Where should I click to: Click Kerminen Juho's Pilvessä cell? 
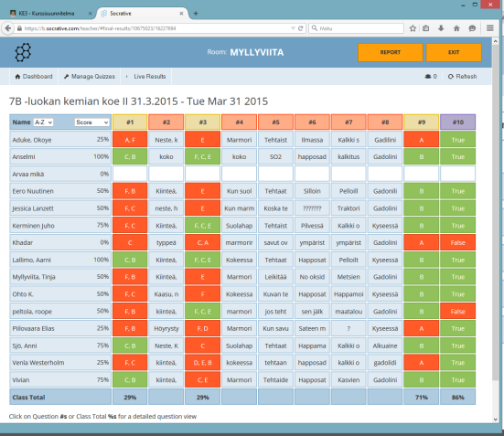(x=312, y=226)
